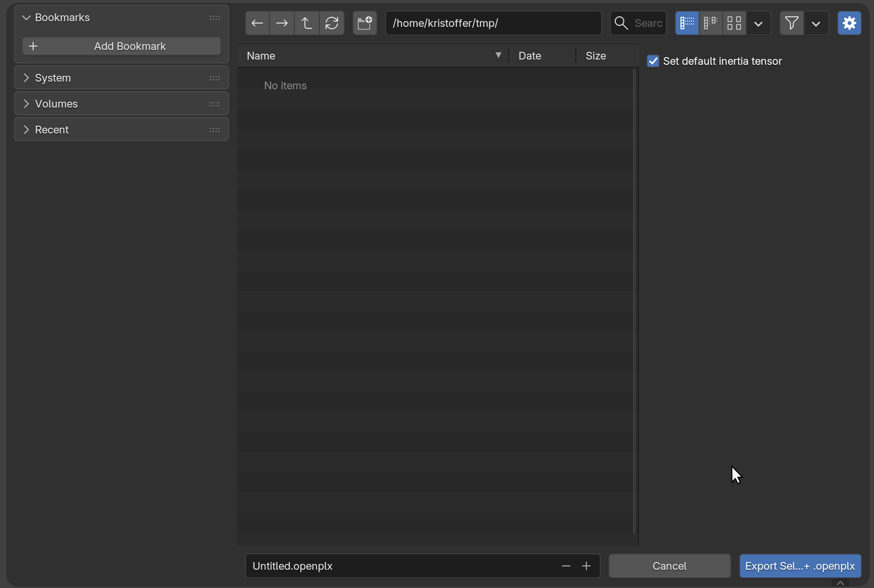The height and width of the screenshot is (588, 874).
Task: Switch to horizontal list display mode
Action: tap(711, 23)
